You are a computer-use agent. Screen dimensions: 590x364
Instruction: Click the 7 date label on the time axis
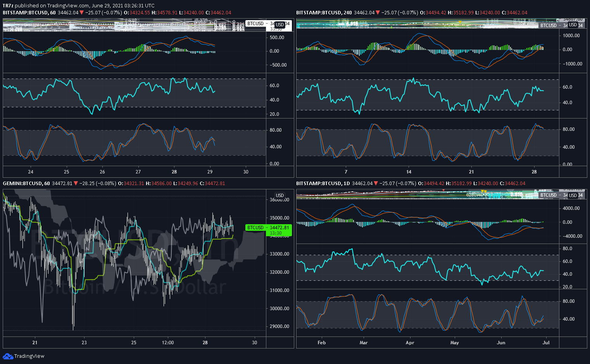click(346, 172)
